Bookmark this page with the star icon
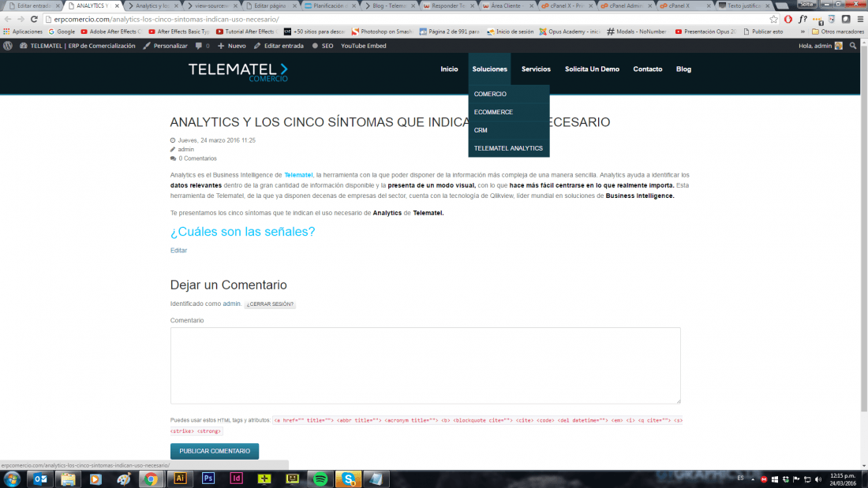868x488 pixels. point(773,19)
